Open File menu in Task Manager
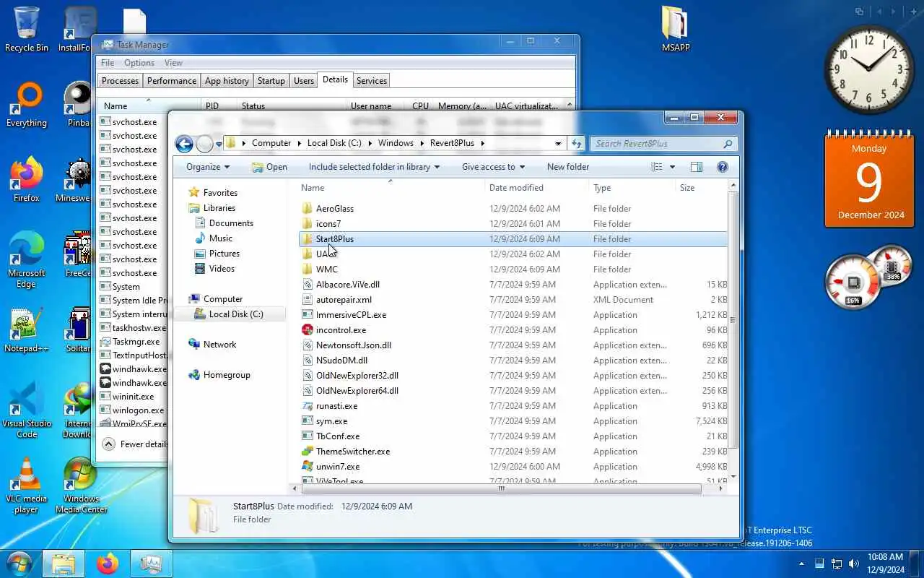 click(x=108, y=63)
